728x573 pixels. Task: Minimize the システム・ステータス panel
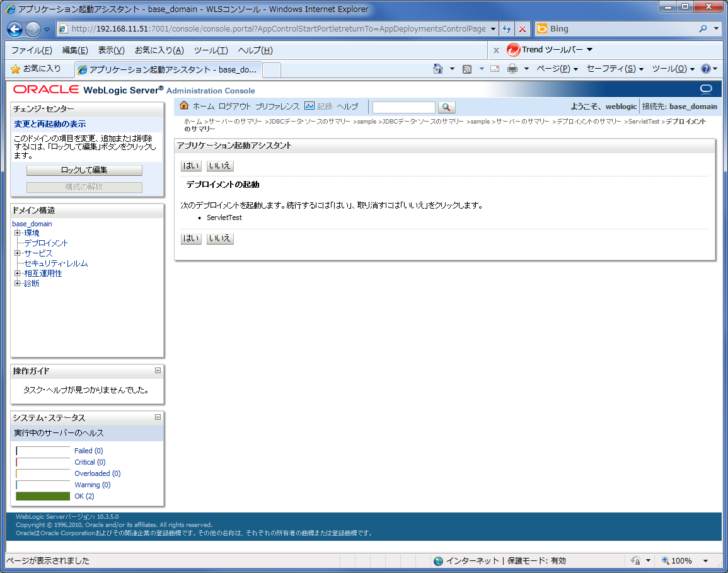pos(158,417)
